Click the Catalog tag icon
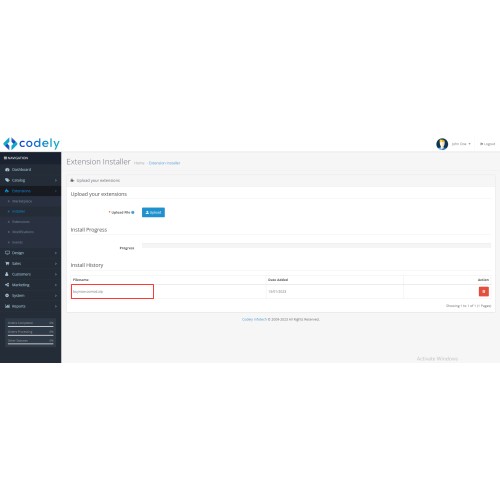Viewport: 500px width, 500px height. pos(7,180)
